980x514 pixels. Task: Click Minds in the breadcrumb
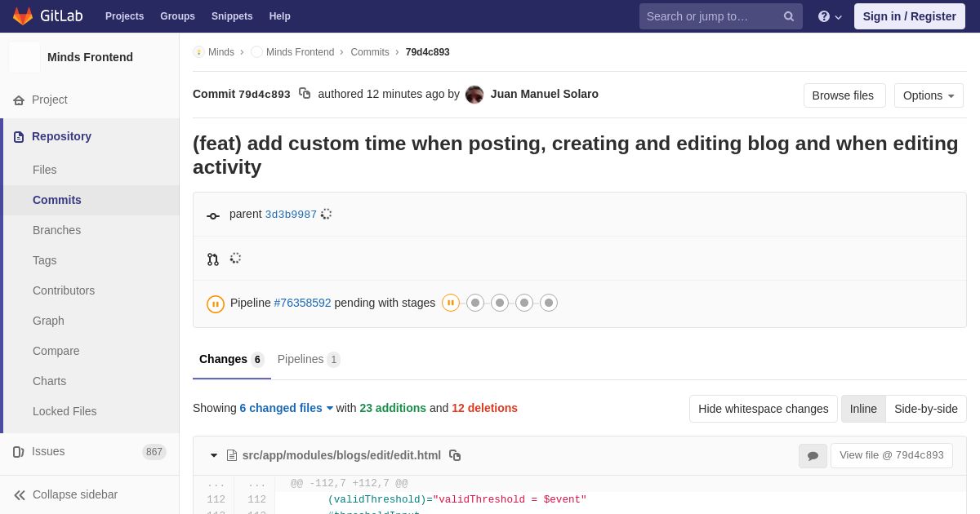pos(221,52)
